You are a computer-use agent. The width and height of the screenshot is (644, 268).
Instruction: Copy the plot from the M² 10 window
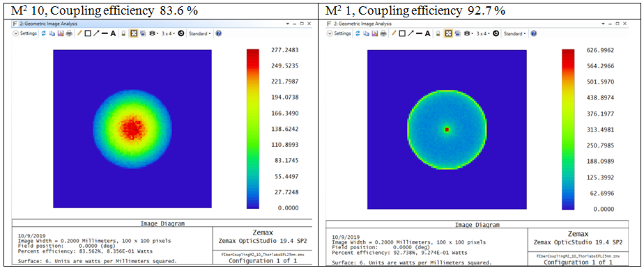click(x=52, y=33)
